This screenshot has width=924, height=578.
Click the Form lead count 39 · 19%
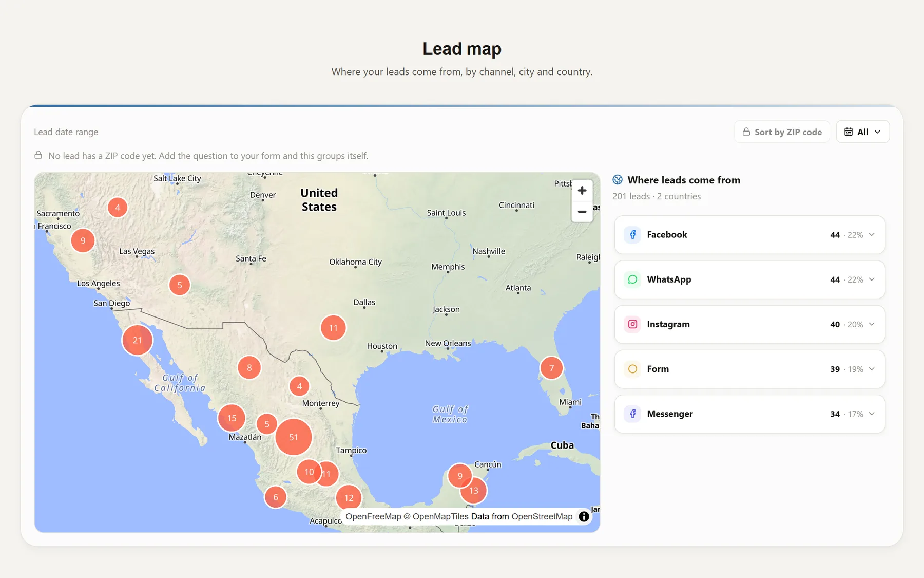click(846, 369)
